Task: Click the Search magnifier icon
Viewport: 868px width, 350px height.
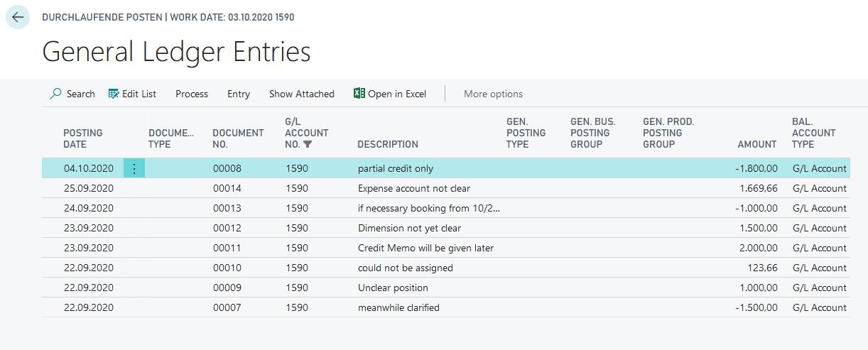Action: click(x=55, y=94)
